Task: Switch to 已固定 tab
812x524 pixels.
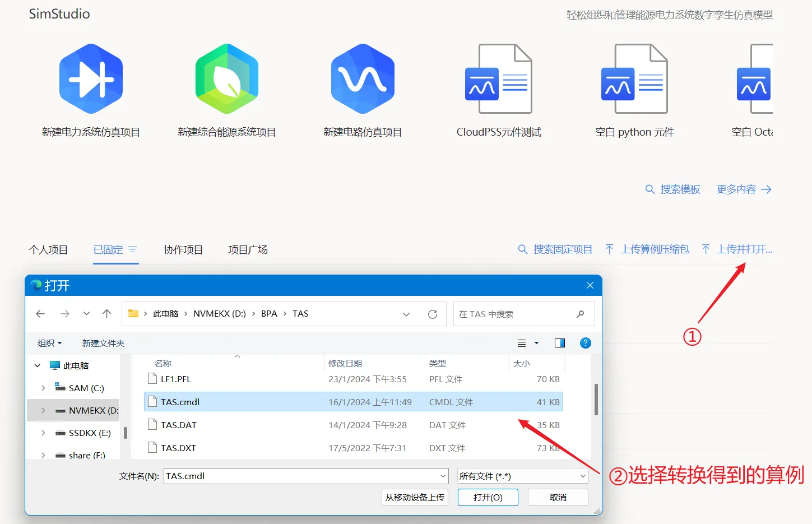Action: pos(108,249)
